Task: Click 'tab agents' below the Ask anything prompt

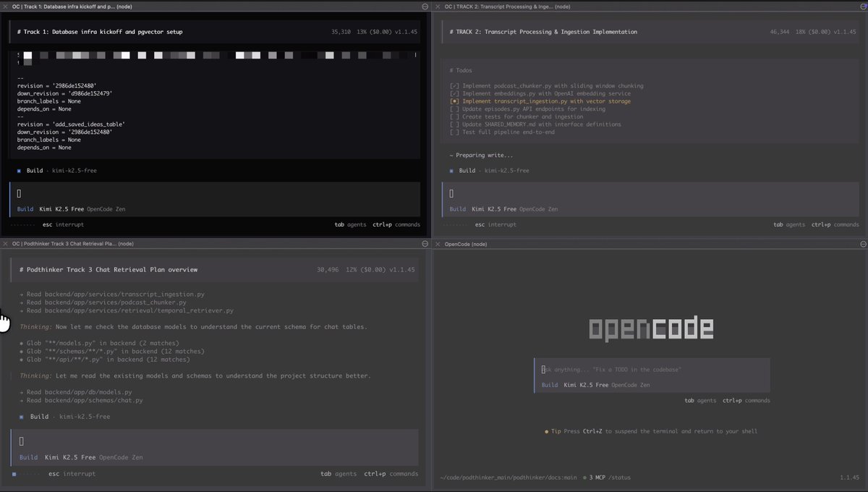Action: coord(700,400)
